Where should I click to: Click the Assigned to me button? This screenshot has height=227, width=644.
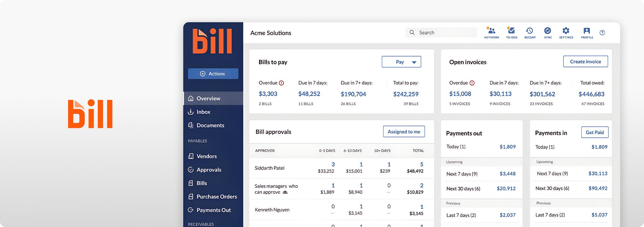pos(404,131)
